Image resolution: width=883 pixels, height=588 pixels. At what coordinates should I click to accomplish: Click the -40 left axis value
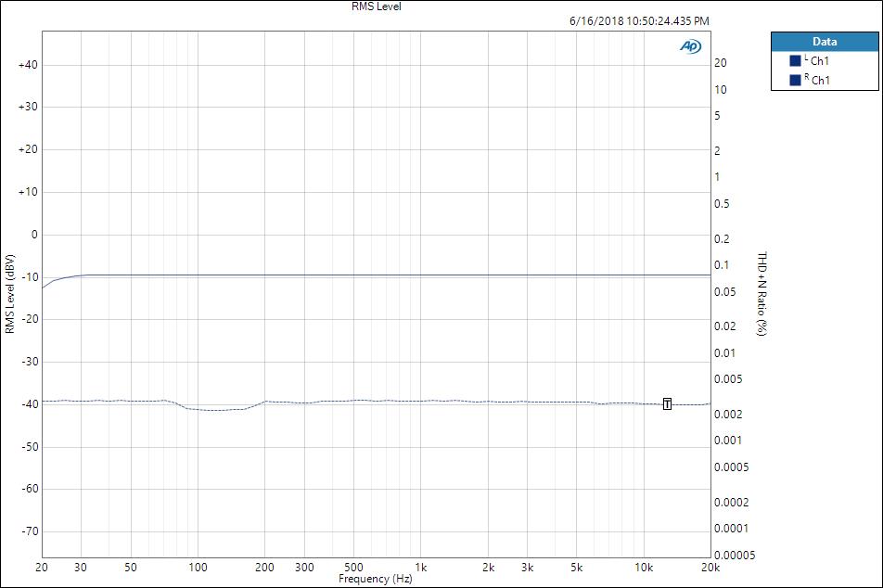click(x=30, y=403)
